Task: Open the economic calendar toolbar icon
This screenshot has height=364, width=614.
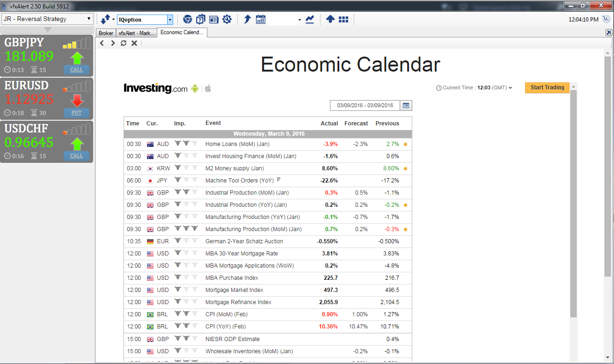Action: pyautogui.click(x=261, y=19)
